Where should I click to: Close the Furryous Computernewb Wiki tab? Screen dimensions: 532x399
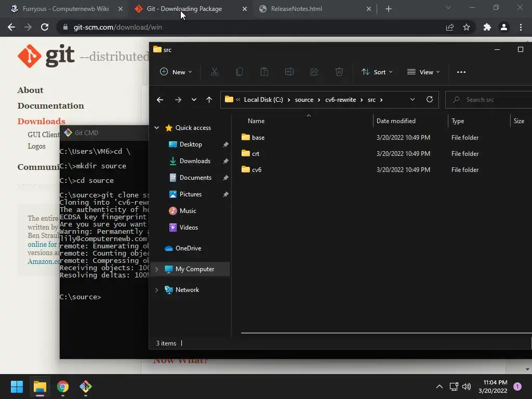121,9
